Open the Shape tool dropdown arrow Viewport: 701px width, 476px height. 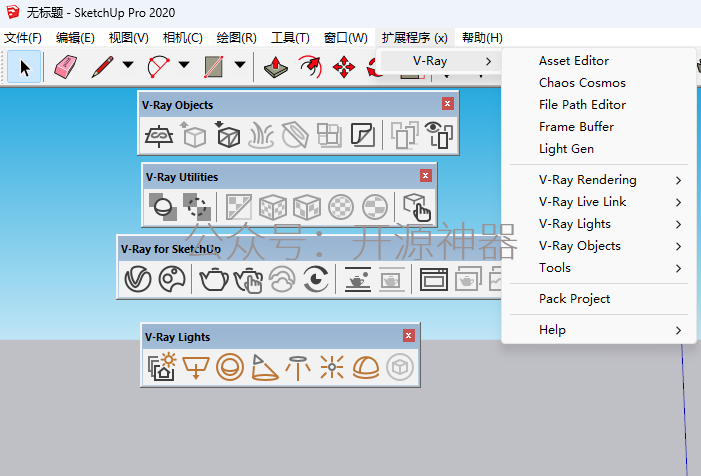(x=240, y=65)
